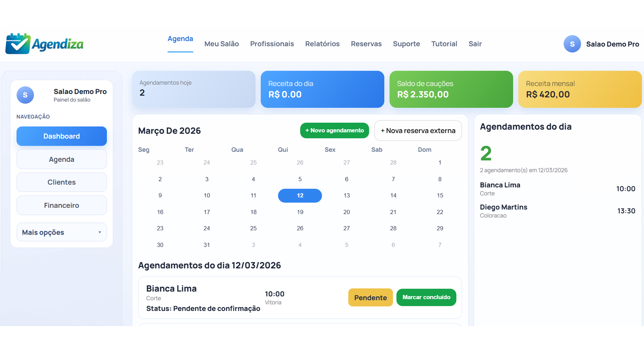Open the Suporte page
The height and width of the screenshot is (362, 644).
click(406, 44)
